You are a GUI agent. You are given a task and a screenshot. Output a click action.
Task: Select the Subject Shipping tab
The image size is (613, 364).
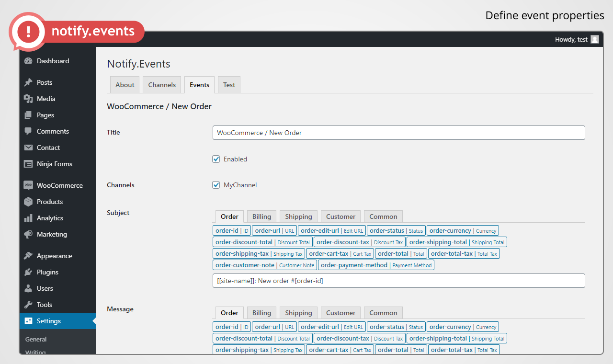[x=298, y=216]
